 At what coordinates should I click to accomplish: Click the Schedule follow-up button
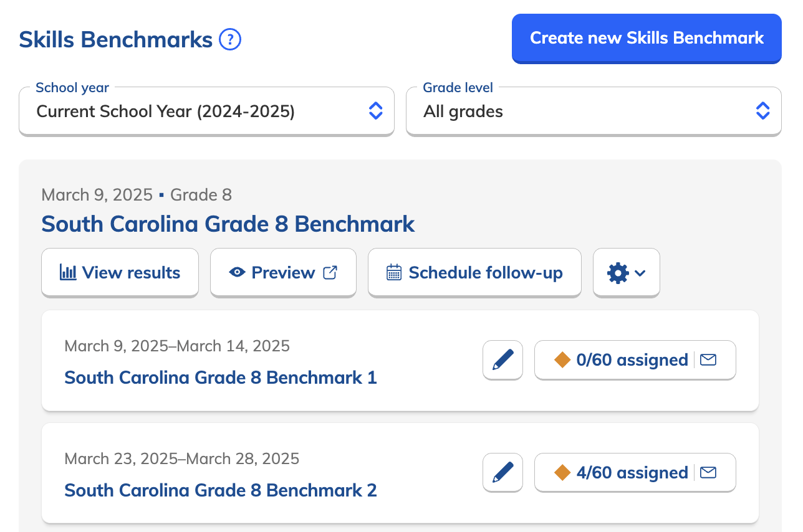pos(474,272)
